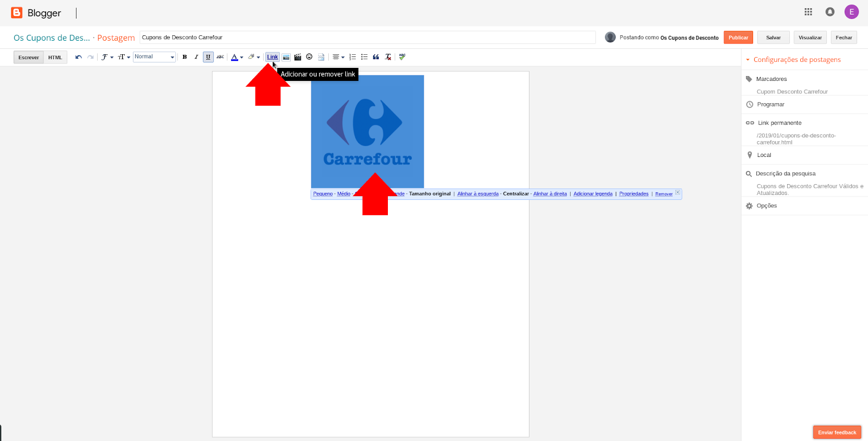This screenshot has width=868, height=441.
Task: Align image with Alinhar à esquerda
Action: (478, 194)
